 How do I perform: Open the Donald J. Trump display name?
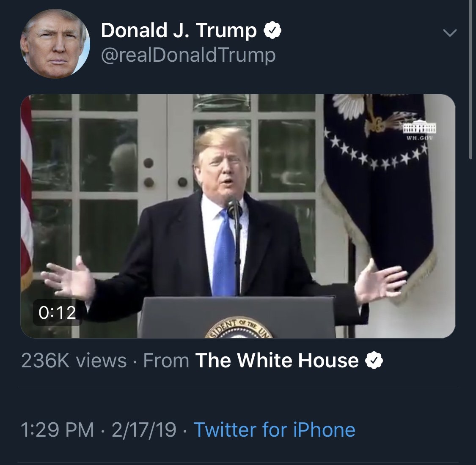point(179,30)
